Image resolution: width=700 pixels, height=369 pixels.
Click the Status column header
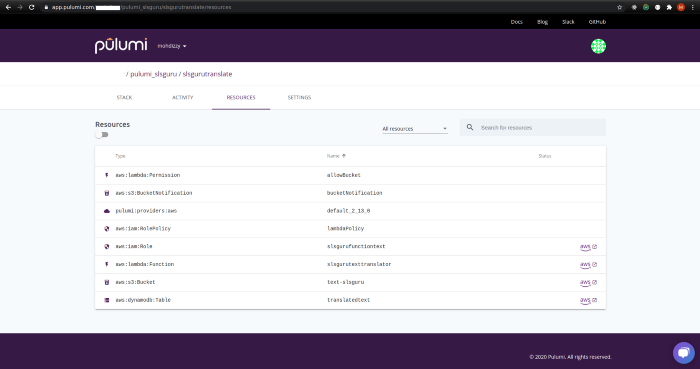[545, 156]
